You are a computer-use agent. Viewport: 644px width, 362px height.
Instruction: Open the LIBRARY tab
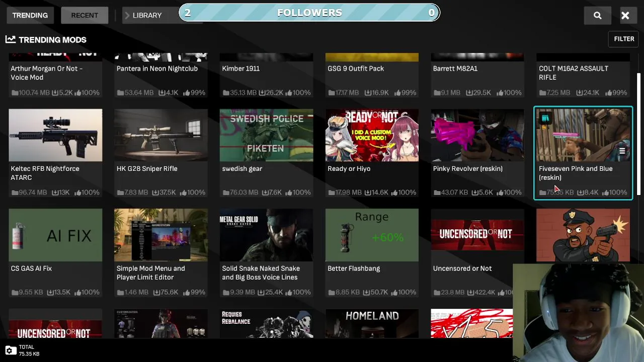tap(147, 15)
